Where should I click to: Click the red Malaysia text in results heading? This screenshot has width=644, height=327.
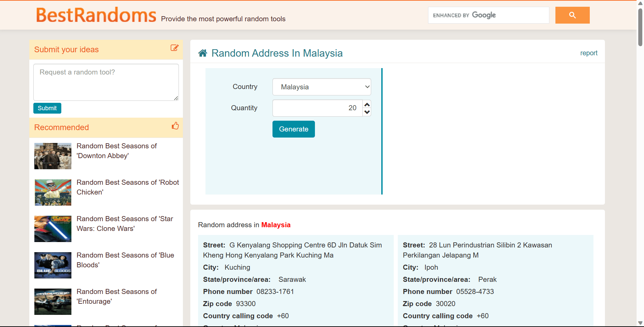point(276,225)
